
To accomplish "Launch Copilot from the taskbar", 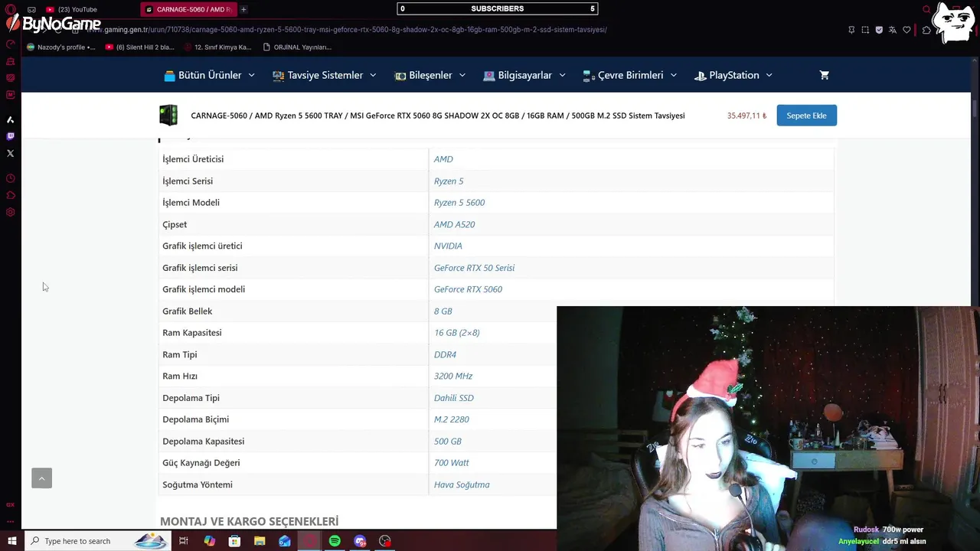I will (x=209, y=541).
